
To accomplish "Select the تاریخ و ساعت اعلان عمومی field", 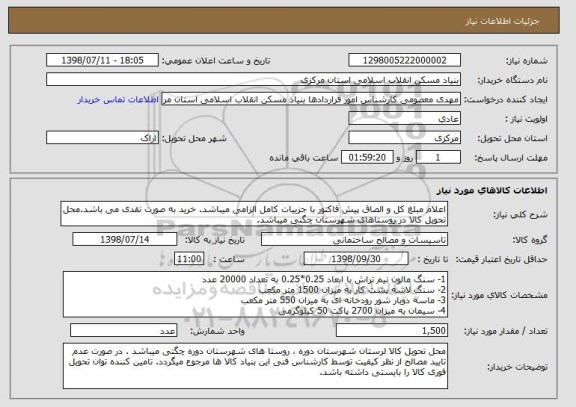I will coord(102,60).
